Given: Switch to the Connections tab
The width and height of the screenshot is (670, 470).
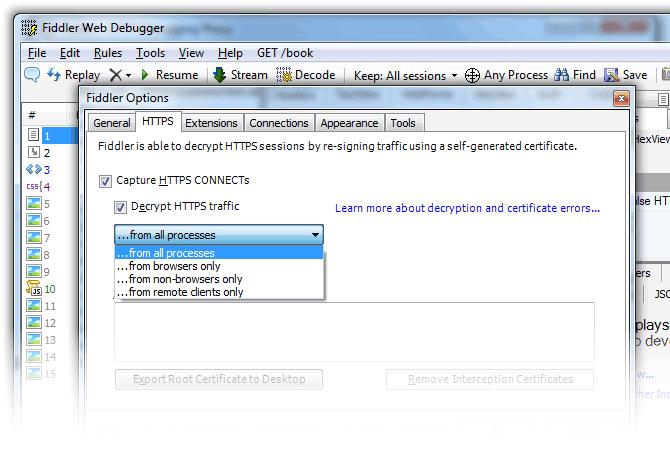Looking at the screenshot, I should 279,123.
